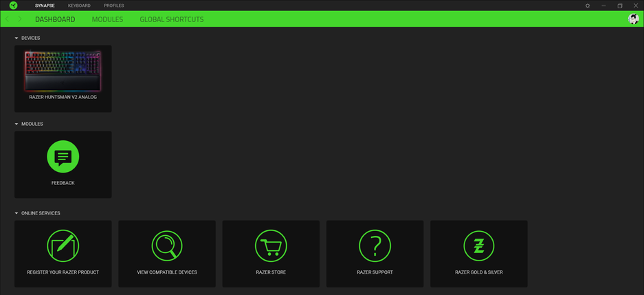Collapse the Online Services section
This screenshot has height=295, width=644.
[x=16, y=214]
